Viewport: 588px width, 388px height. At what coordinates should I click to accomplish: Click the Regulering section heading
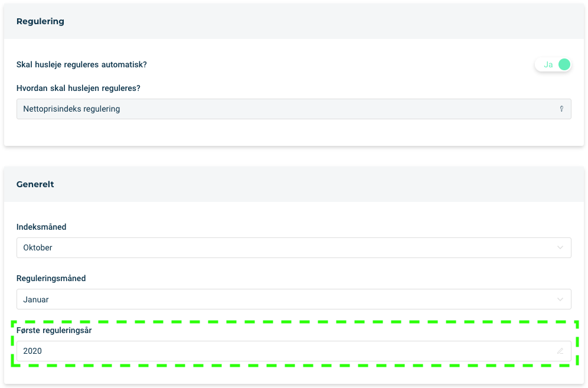40,21
